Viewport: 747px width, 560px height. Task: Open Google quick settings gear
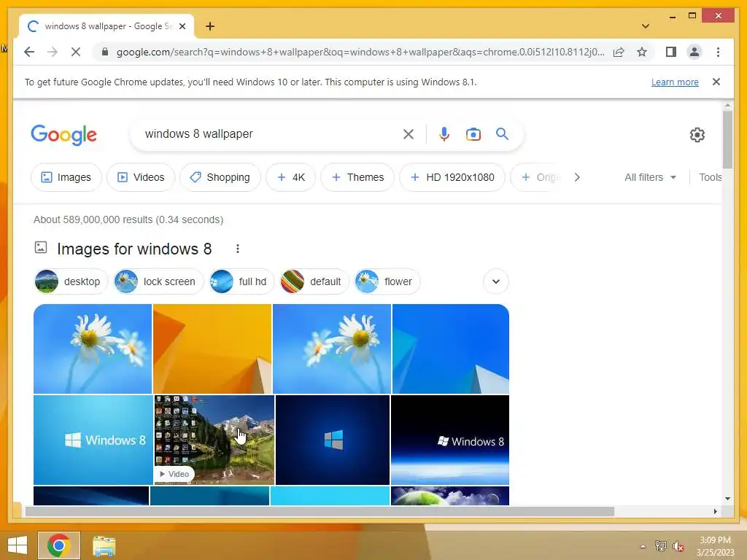pyautogui.click(x=697, y=135)
